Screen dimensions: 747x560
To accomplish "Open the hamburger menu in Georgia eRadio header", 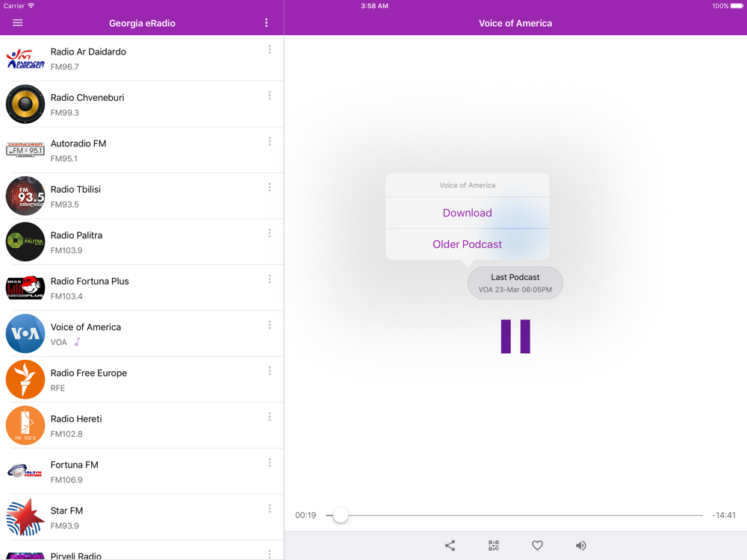I will 18,23.
